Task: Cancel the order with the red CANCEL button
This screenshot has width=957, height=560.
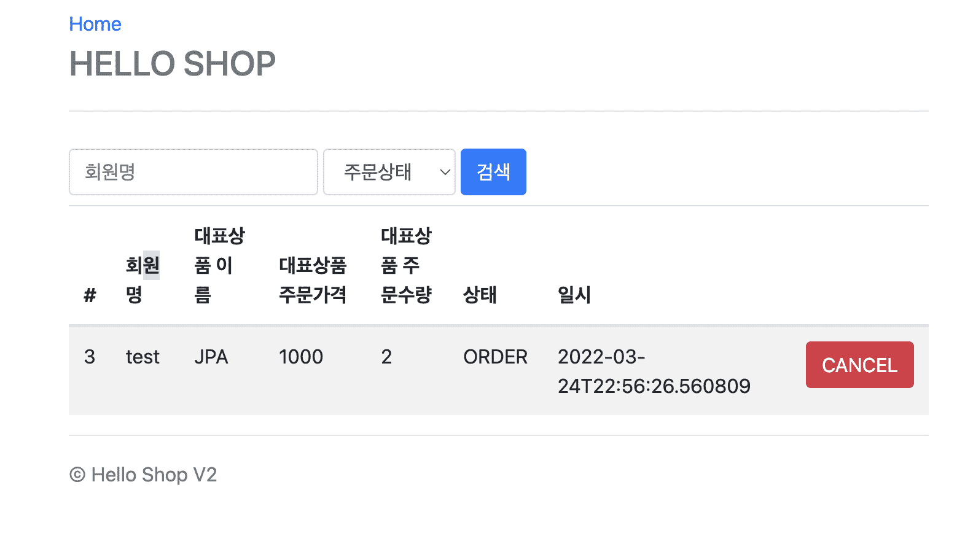Action: click(x=859, y=365)
